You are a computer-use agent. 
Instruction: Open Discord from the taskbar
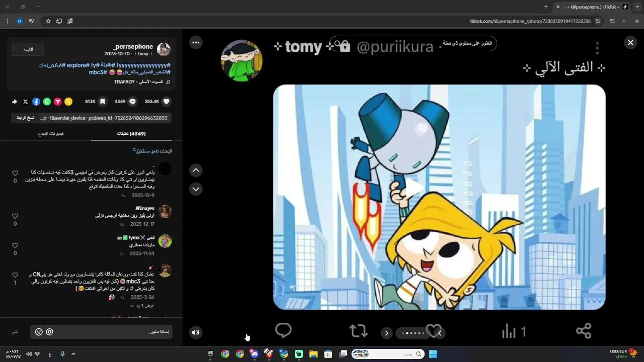[x=254, y=354]
